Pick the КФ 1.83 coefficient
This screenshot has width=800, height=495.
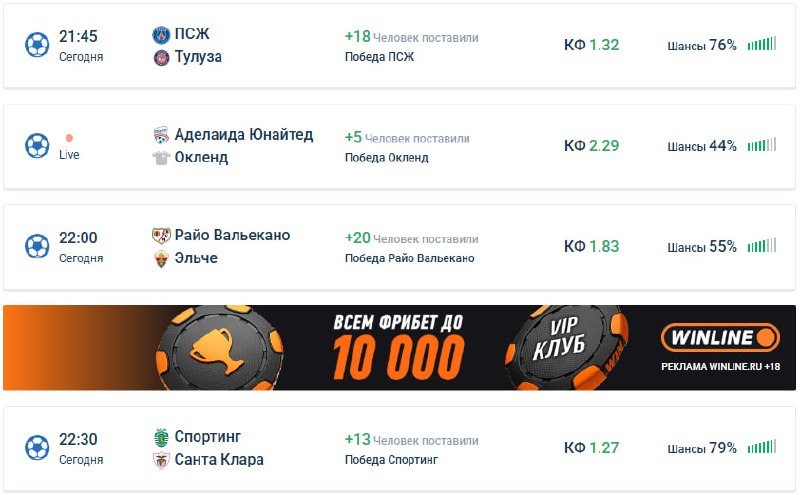592,247
